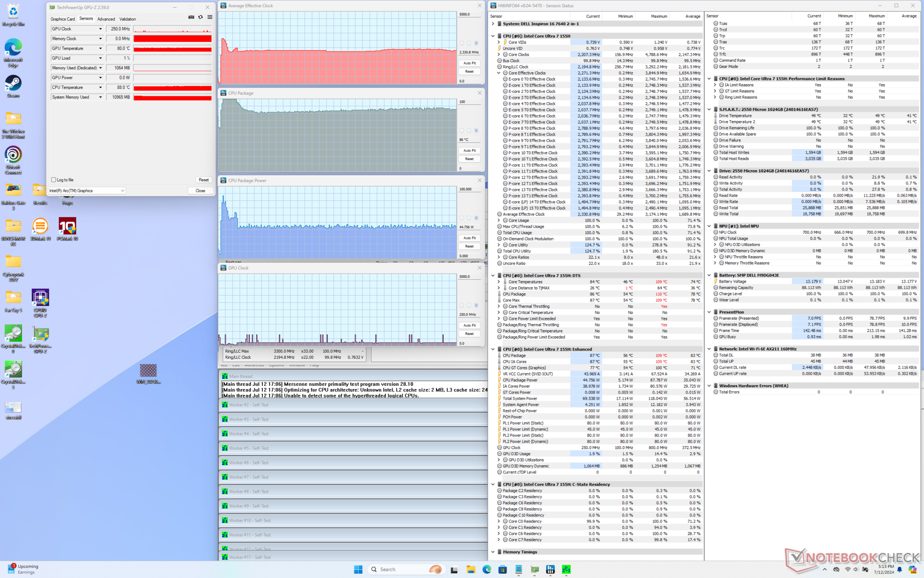
Task: Open the Cyberpunk 2077 folder icon
Action: point(13,268)
